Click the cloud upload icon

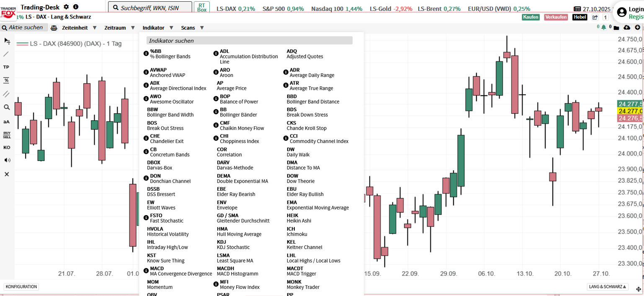[626, 27]
